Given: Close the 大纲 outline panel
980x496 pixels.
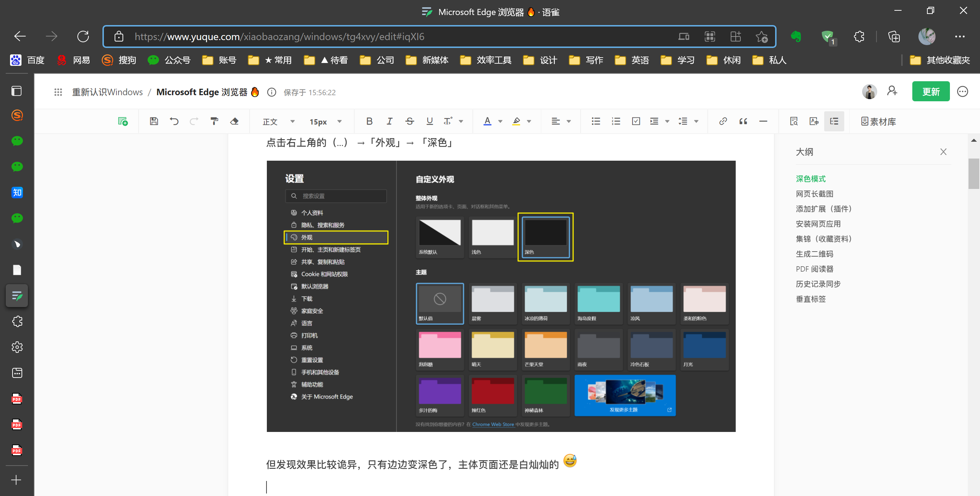Looking at the screenshot, I should tap(943, 152).
